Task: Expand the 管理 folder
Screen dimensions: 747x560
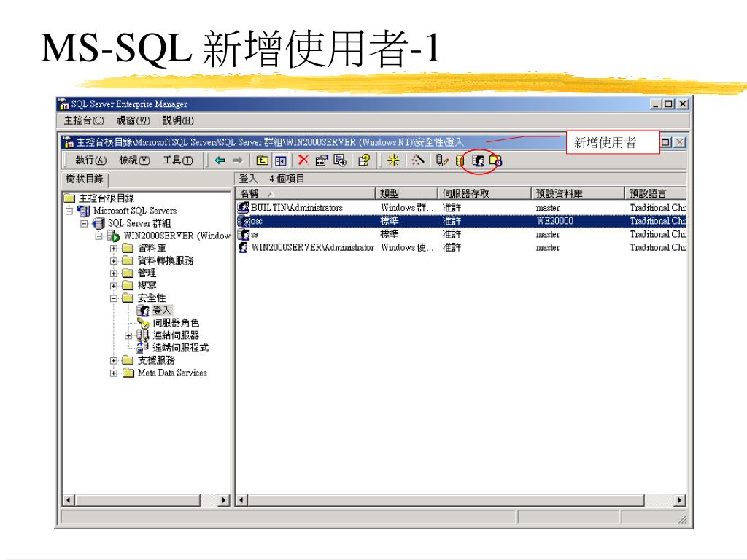Action: click(x=113, y=273)
